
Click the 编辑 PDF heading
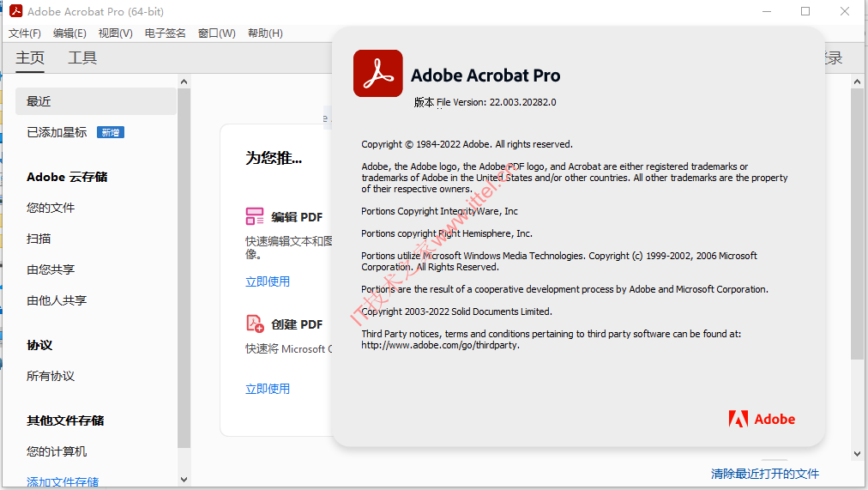coord(297,217)
